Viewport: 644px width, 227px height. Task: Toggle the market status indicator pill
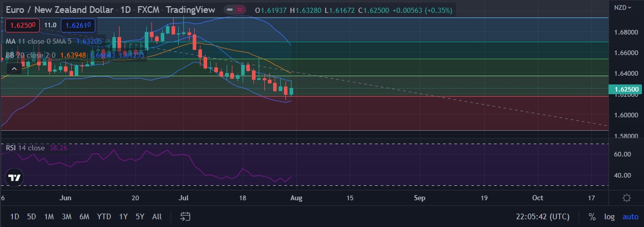[234, 9]
